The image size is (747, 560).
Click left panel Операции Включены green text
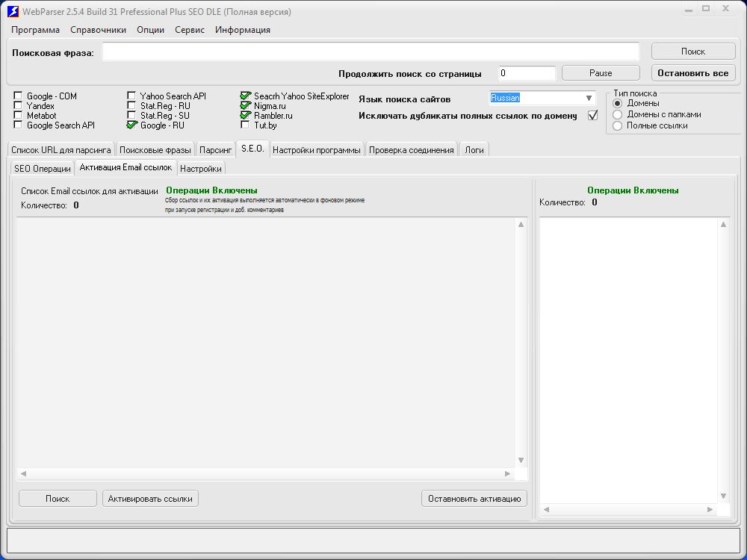coord(211,190)
